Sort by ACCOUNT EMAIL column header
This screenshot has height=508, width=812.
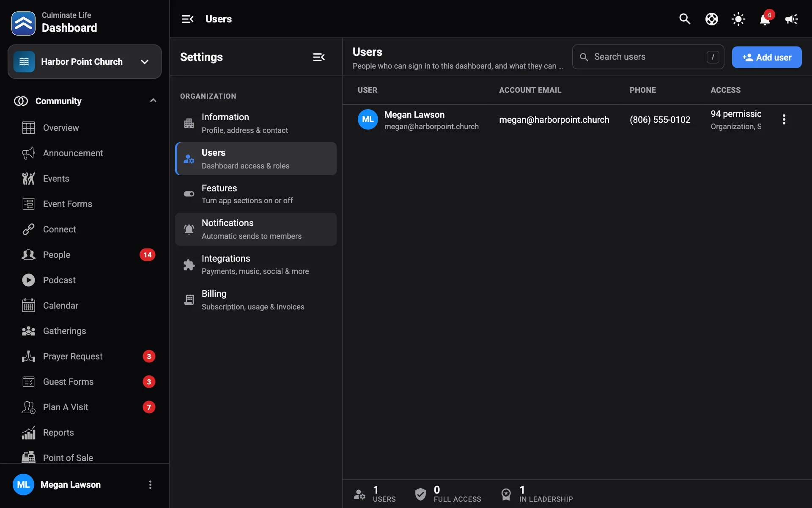coord(530,90)
